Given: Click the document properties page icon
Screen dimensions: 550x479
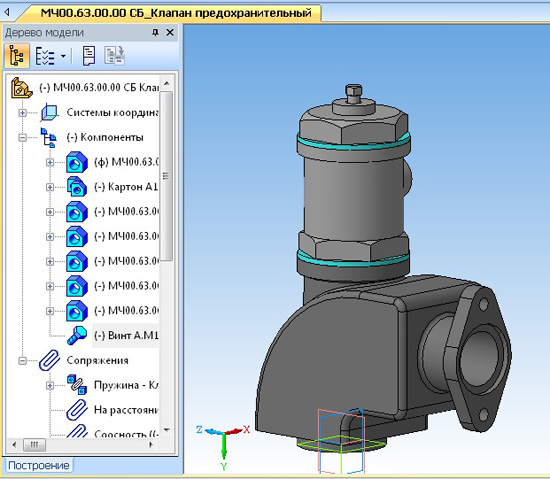Looking at the screenshot, I should pyautogui.click(x=89, y=56).
